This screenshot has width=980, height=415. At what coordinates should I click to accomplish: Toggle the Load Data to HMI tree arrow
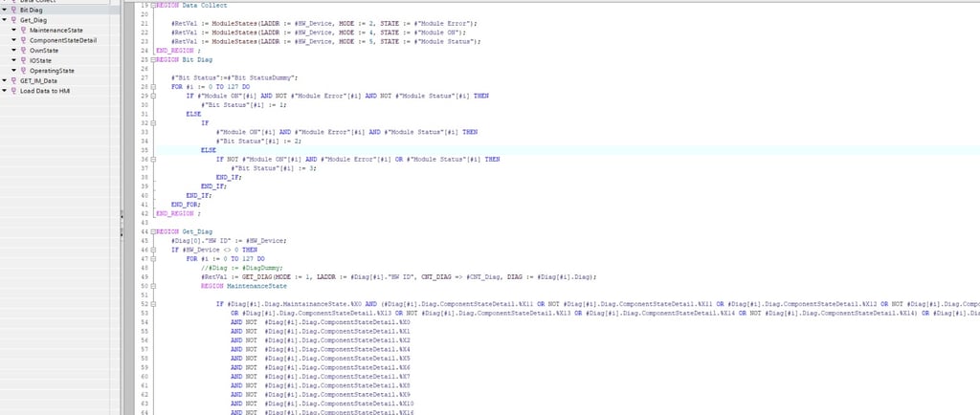tap(5, 91)
